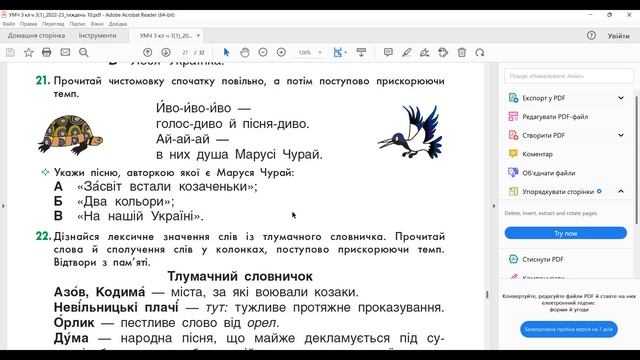This screenshot has width=640, height=360.
Task: Open the zoom percentage dropdown
Action: pos(320,52)
